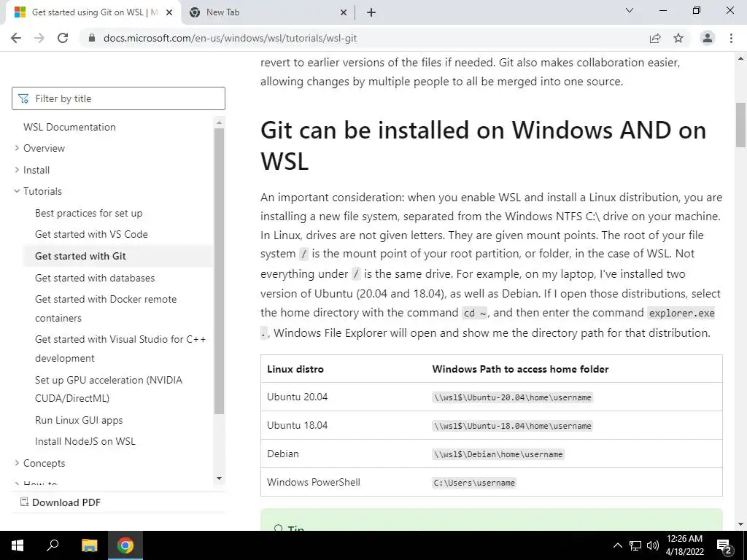Open the Chrome profile avatar

(x=708, y=38)
